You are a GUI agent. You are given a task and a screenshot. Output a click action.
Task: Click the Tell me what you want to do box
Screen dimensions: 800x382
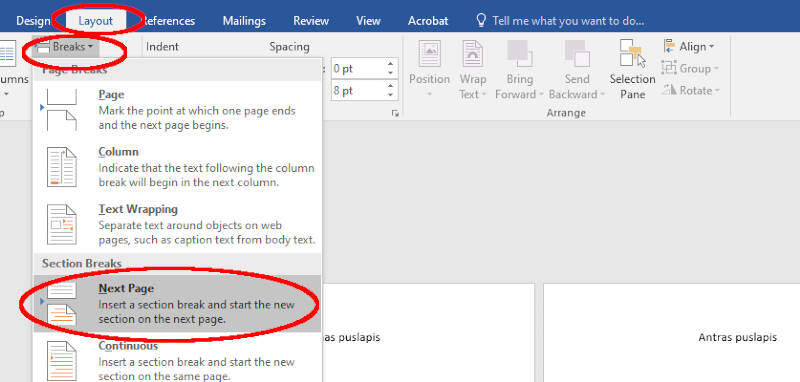(x=568, y=21)
